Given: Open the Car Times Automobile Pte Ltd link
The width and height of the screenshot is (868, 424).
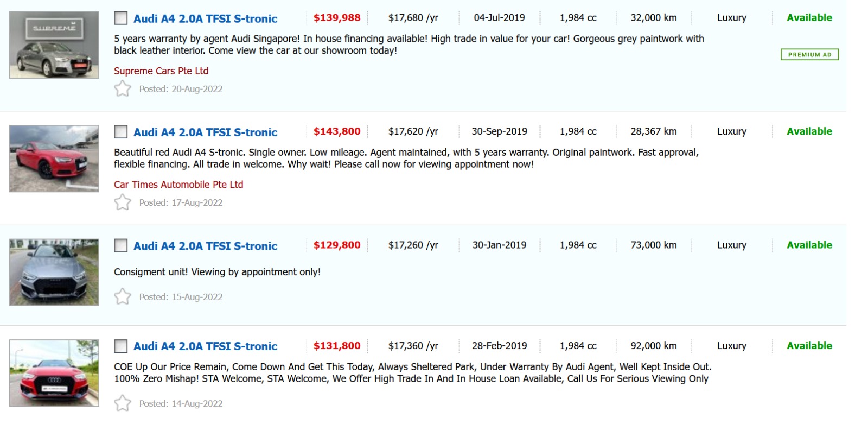Looking at the screenshot, I should 178,185.
